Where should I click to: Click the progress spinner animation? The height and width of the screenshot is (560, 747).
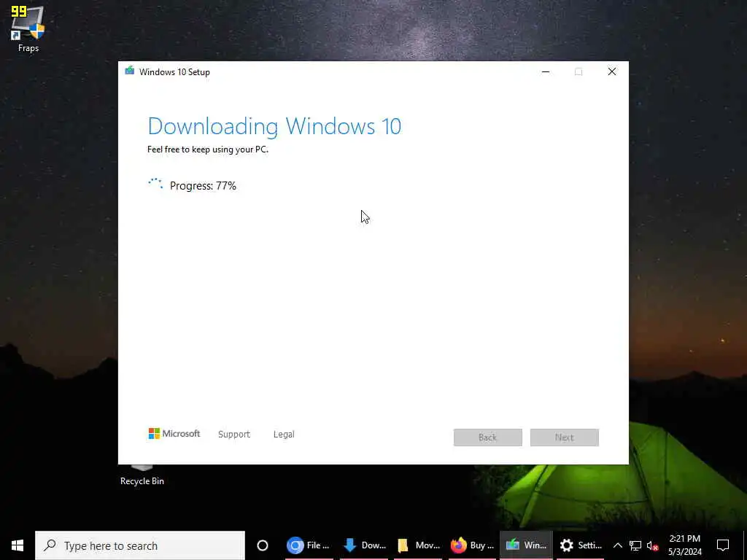[155, 184]
